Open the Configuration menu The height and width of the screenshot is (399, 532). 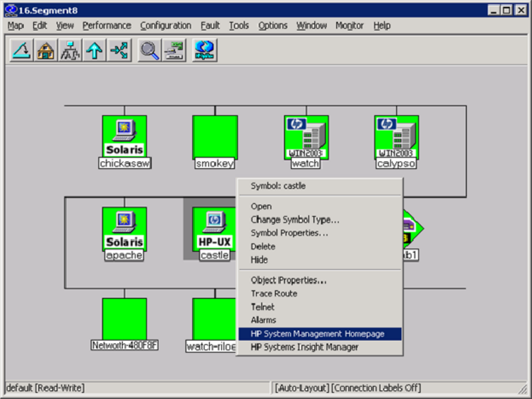coord(166,25)
